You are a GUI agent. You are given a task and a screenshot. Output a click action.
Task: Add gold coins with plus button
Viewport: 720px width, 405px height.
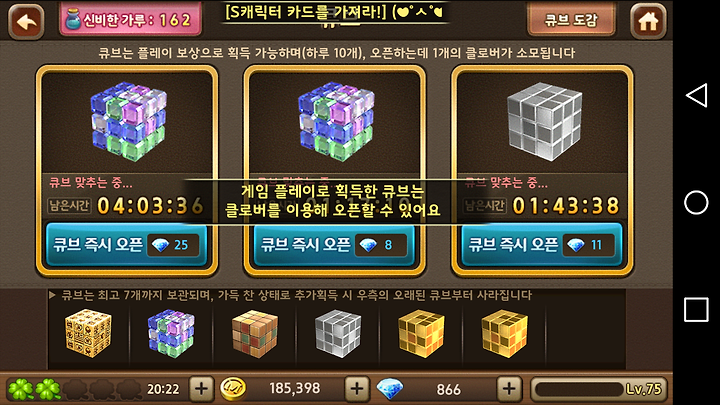(357, 389)
